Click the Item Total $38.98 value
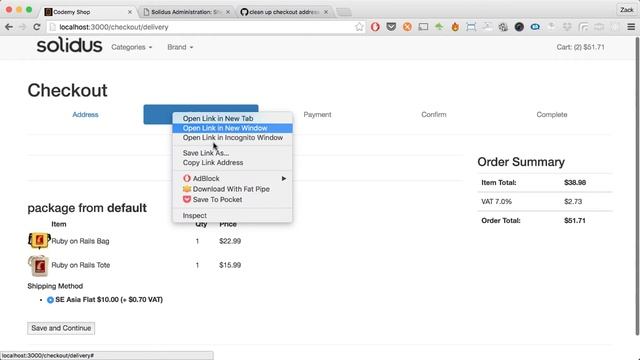Image resolution: width=640 pixels, height=360 pixels. click(575, 183)
